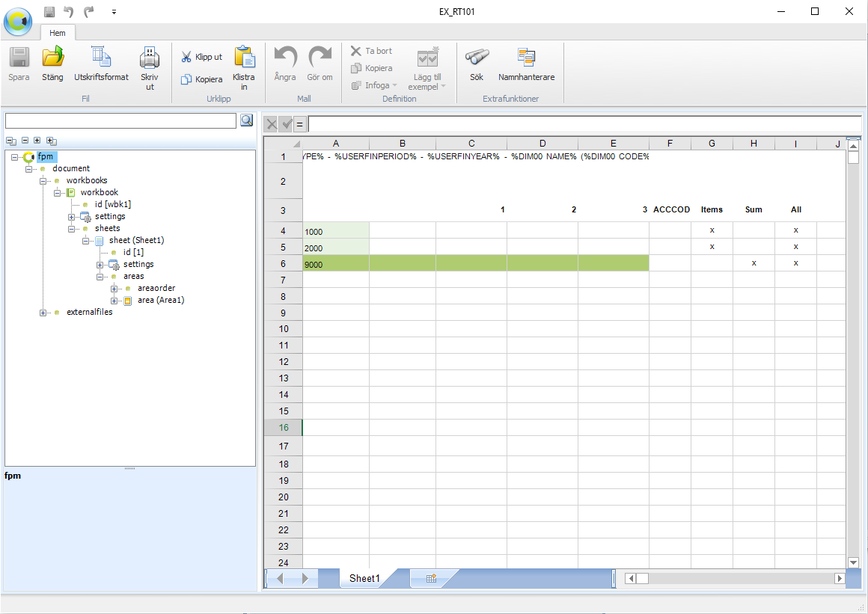Viewport: 868px width, 614px height.
Task: Click the formula bar input field
Action: (584, 124)
